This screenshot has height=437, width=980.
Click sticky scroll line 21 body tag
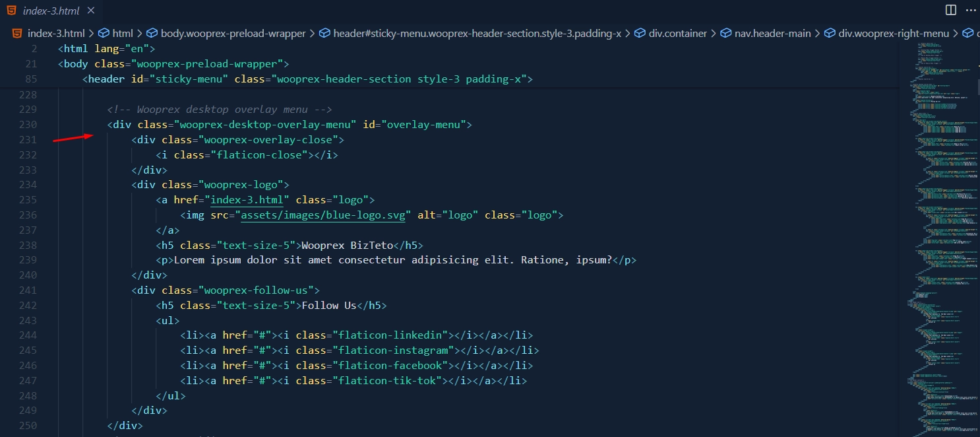pos(174,64)
